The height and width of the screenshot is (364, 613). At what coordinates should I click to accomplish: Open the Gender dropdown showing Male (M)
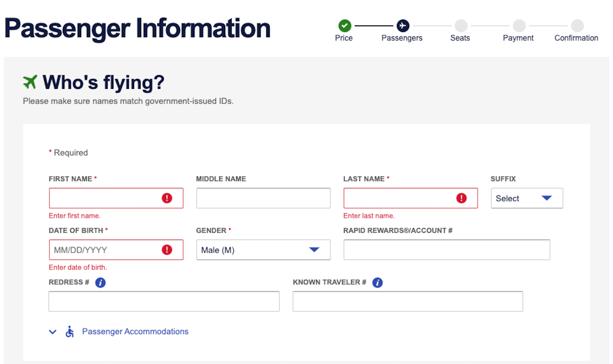coord(263,250)
